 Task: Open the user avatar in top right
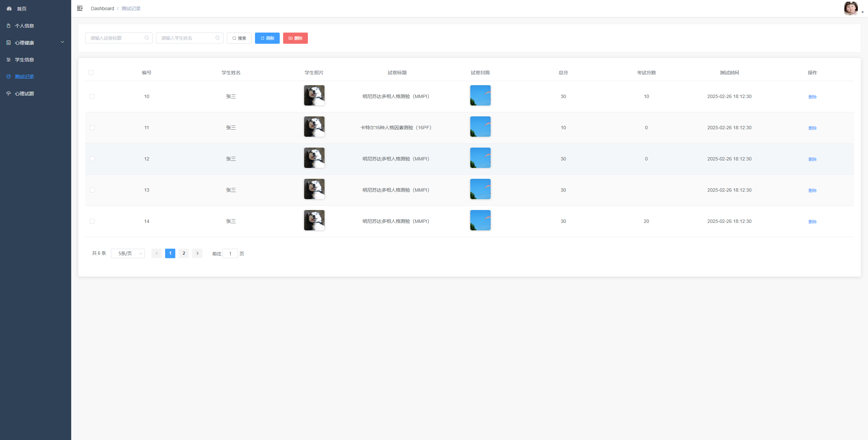[x=851, y=8]
